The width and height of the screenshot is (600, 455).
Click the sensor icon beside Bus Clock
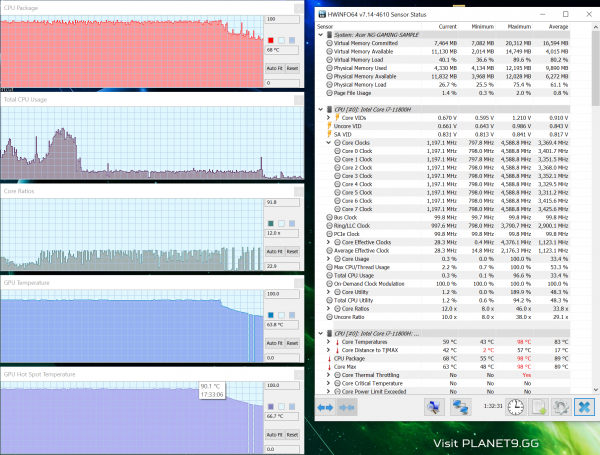329,217
